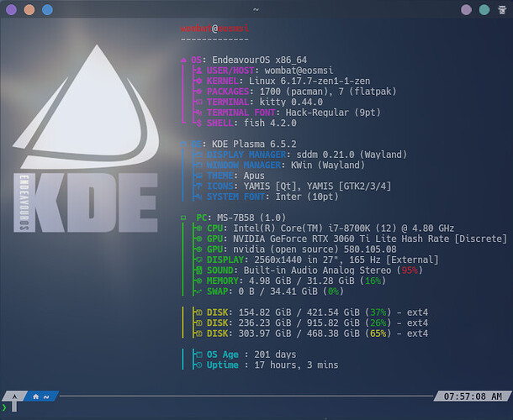Click the green prompt arrow input line
Image resolution: width=513 pixels, height=420 pixels.
tap(5, 407)
